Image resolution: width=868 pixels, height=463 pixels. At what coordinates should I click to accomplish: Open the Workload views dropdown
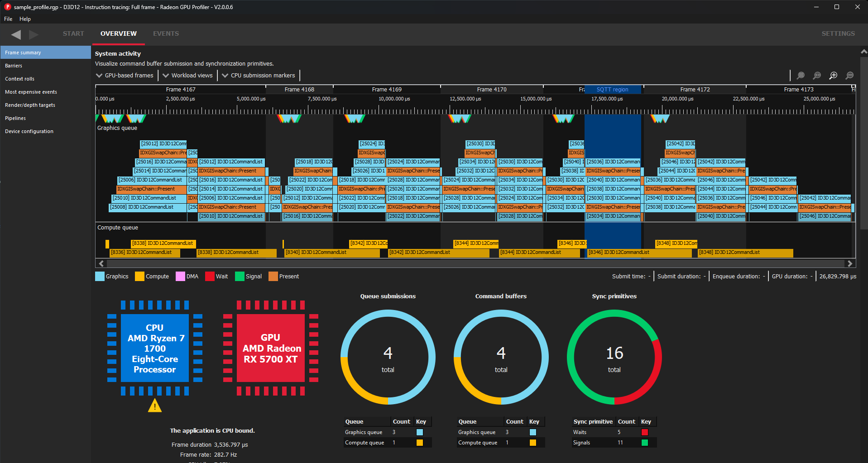pyautogui.click(x=187, y=76)
